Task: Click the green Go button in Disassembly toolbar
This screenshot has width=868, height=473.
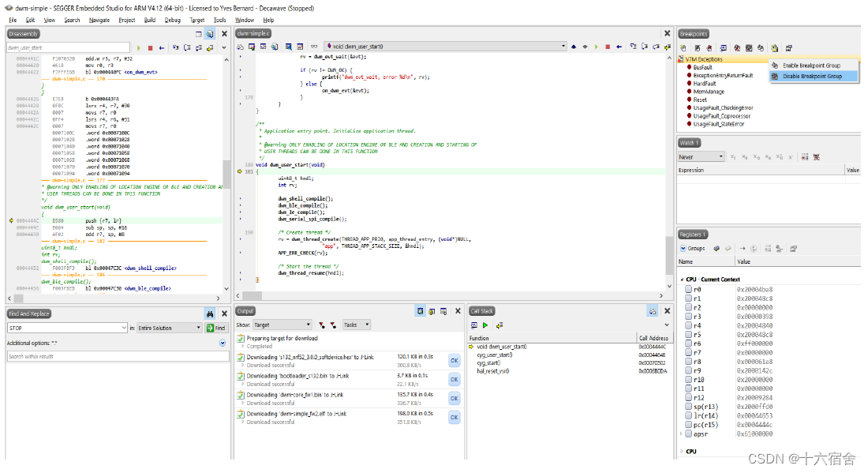Action: [139, 48]
